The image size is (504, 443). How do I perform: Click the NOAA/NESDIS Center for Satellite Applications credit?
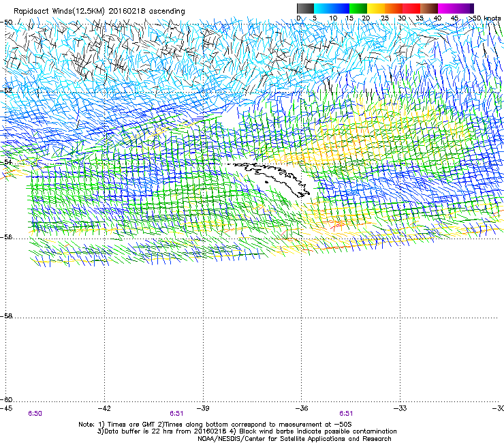(294, 439)
